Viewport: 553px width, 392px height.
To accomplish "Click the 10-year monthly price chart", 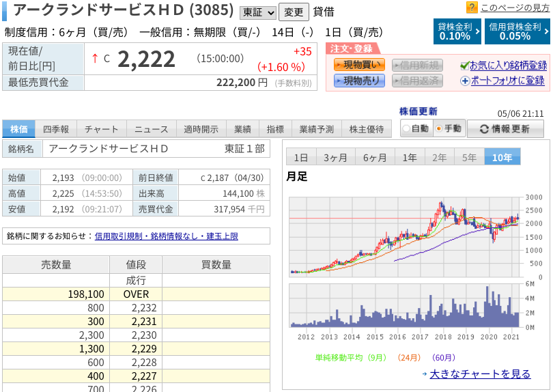I will pyautogui.click(x=405, y=237).
